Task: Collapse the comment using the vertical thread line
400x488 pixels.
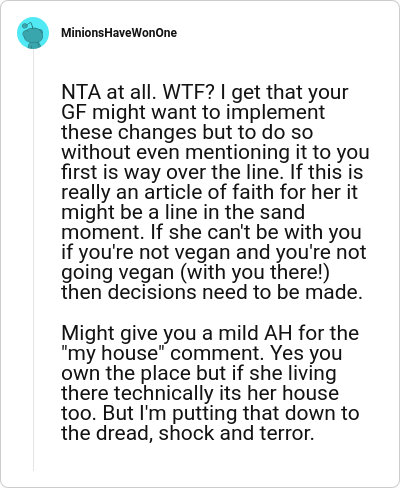Action: coord(33,260)
